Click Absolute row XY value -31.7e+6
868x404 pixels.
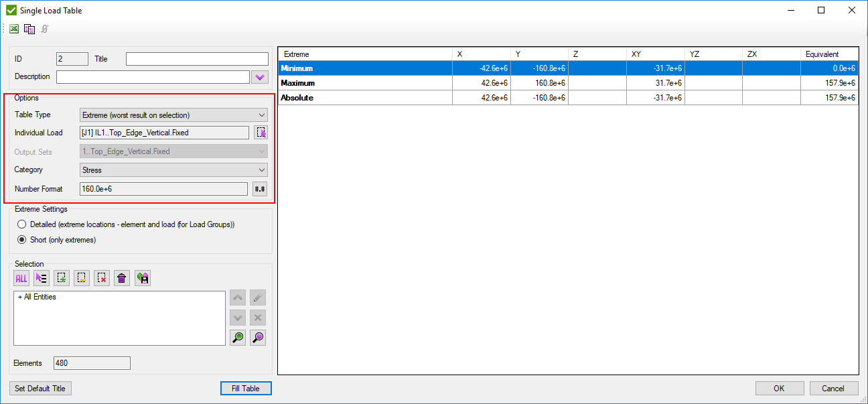tap(656, 98)
